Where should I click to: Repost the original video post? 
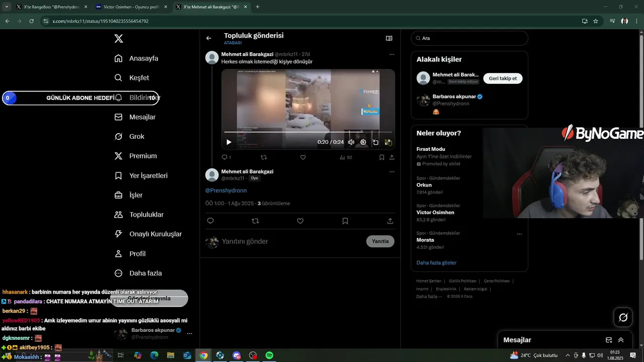click(x=264, y=157)
